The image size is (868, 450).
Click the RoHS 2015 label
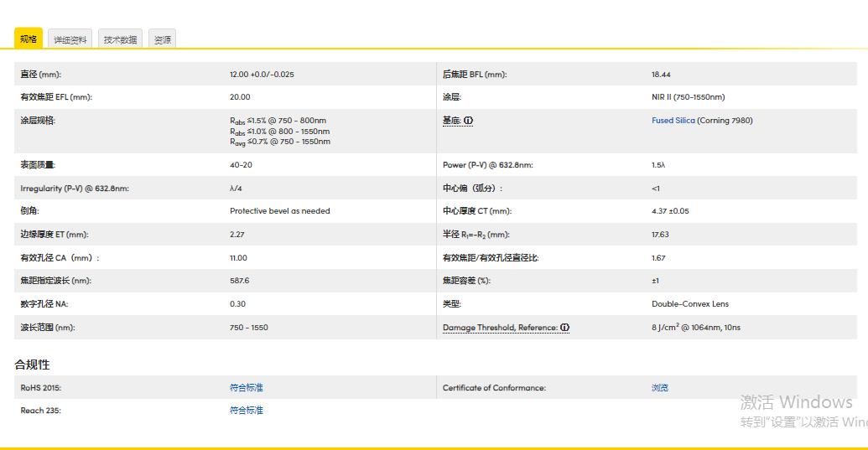tap(41, 387)
